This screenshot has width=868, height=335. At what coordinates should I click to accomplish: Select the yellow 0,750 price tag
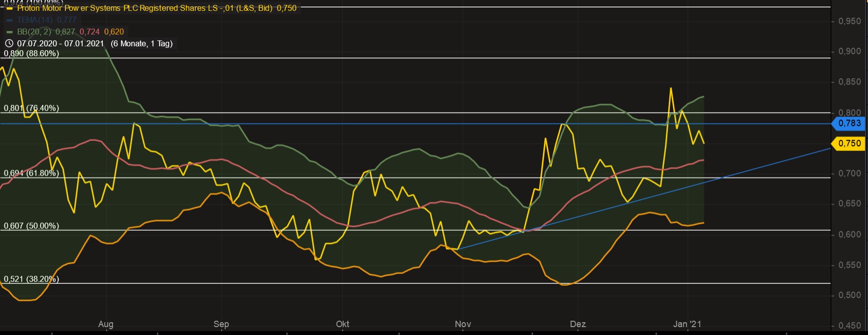[848, 143]
